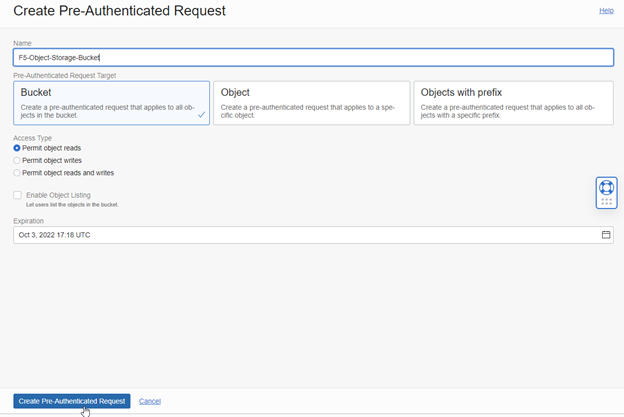
Task: Click the Permit object writes label
Action: (51, 160)
